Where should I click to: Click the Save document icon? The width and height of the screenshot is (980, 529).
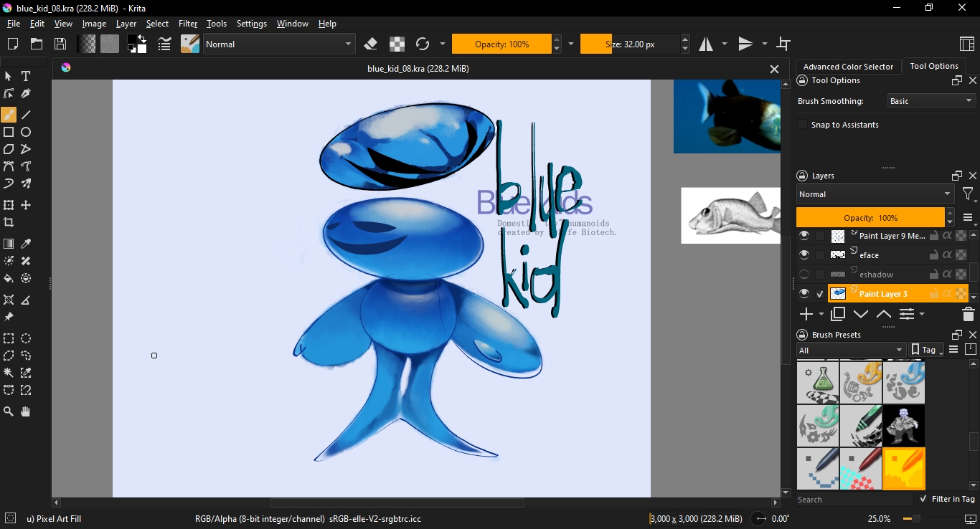(x=60, y=44)
